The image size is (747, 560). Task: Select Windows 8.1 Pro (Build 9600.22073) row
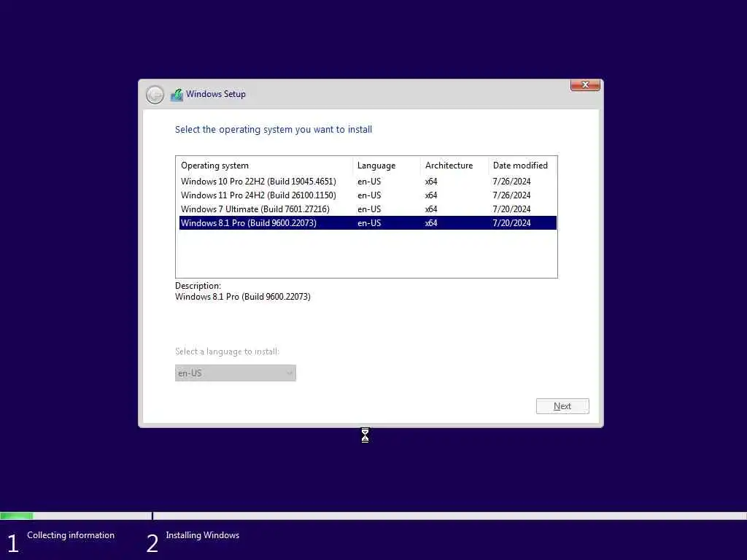368,223
